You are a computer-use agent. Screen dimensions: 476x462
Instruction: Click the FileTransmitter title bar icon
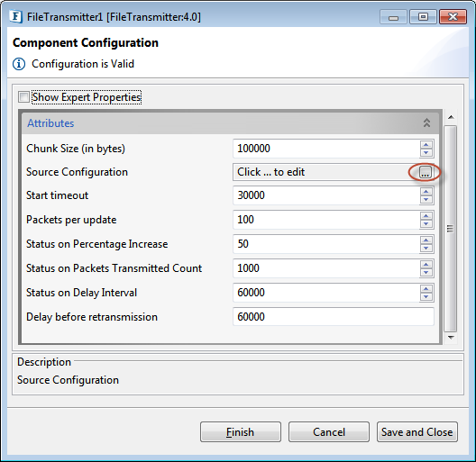click(x=16, y=16)
